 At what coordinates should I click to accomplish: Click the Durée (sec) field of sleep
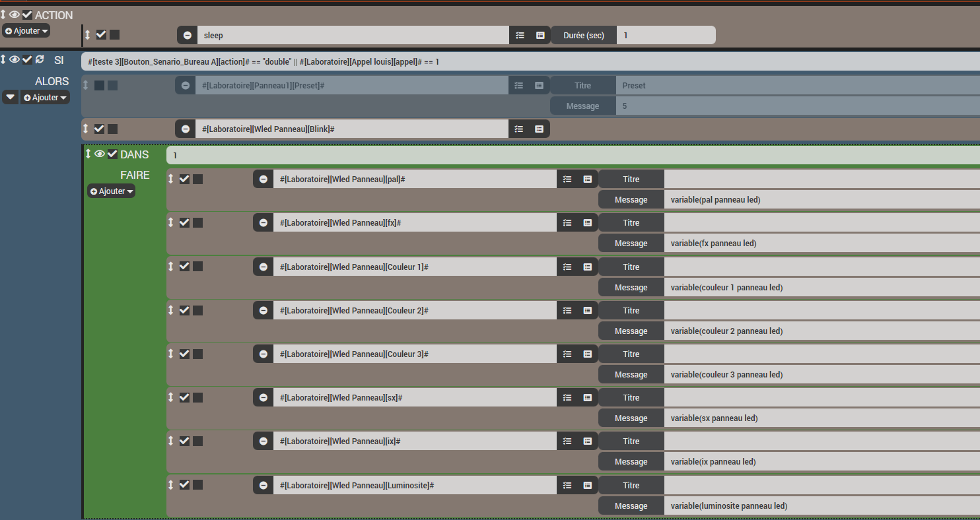[x=666, y=35]
